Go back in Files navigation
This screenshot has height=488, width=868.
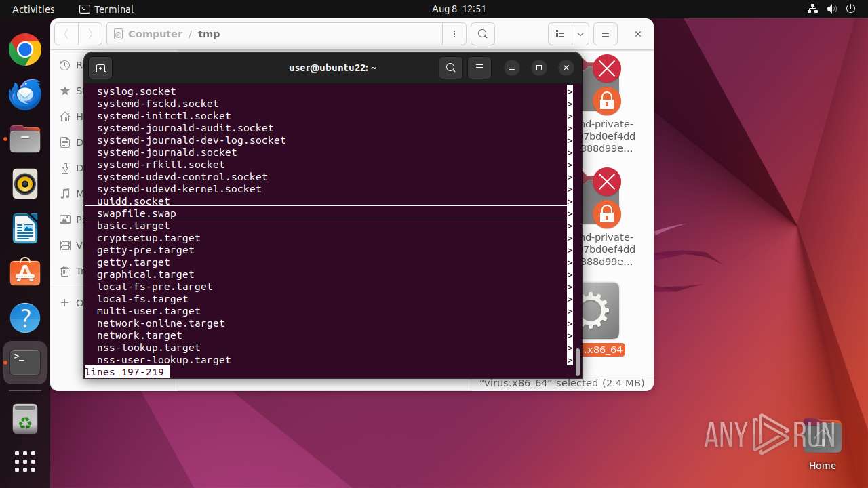pos(66,34)
